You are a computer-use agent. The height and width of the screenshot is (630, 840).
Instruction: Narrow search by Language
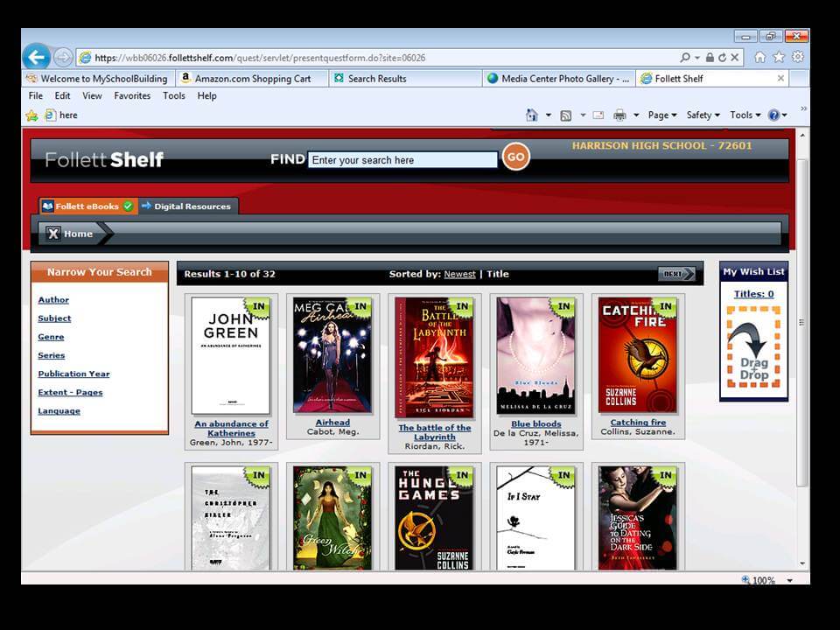pyautogui.click(x=59, y=411)
